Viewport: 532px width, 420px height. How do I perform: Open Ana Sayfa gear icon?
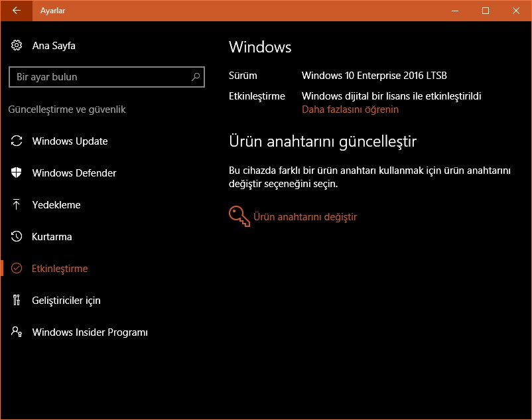(x=17, y=45)
